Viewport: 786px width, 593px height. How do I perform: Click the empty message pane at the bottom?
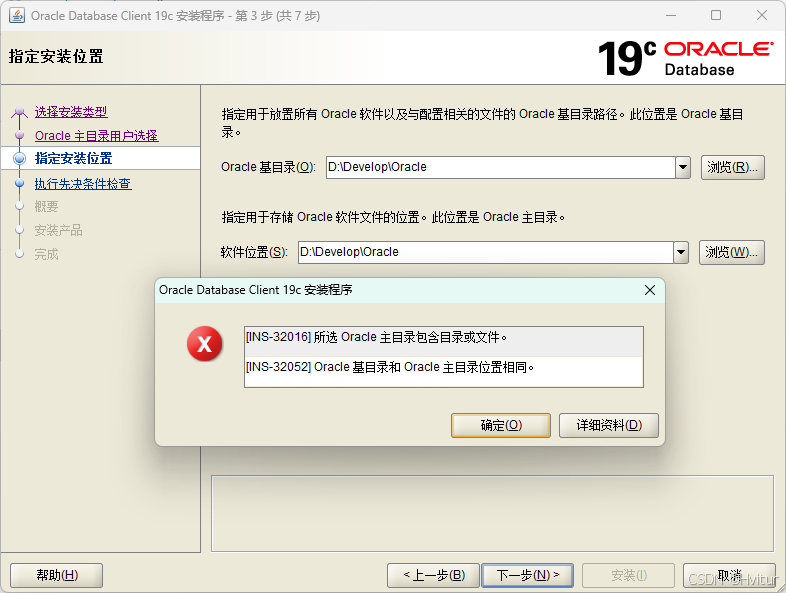(492, 513)
